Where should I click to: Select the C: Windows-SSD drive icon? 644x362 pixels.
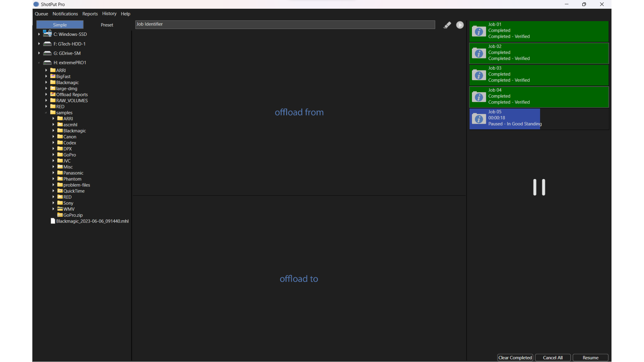coord(48,34)
